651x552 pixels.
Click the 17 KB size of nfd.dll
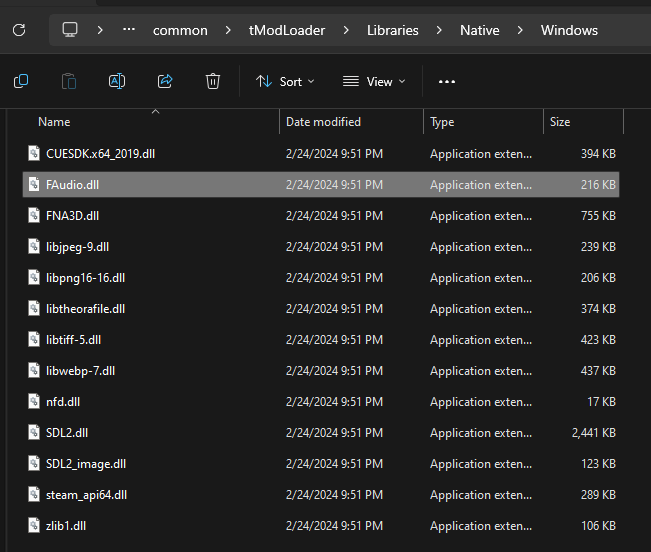(602, 402)
